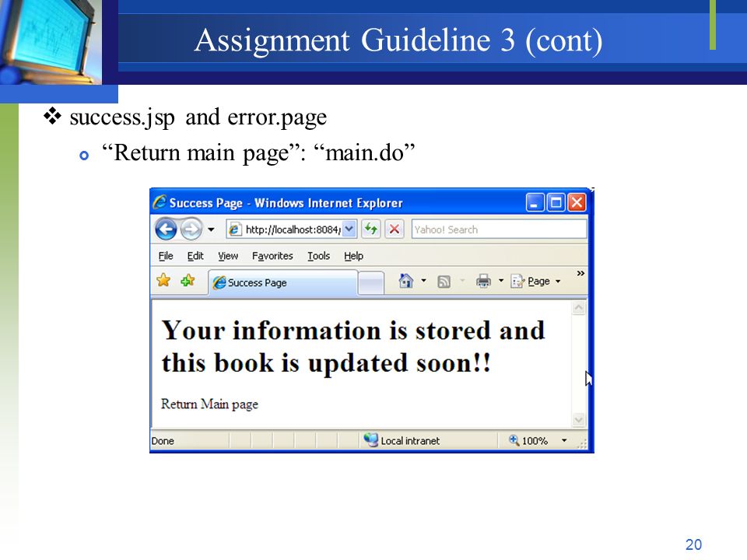Click the scrollbar up arrow
Screen dimensions: 747x560
[579, 308]
